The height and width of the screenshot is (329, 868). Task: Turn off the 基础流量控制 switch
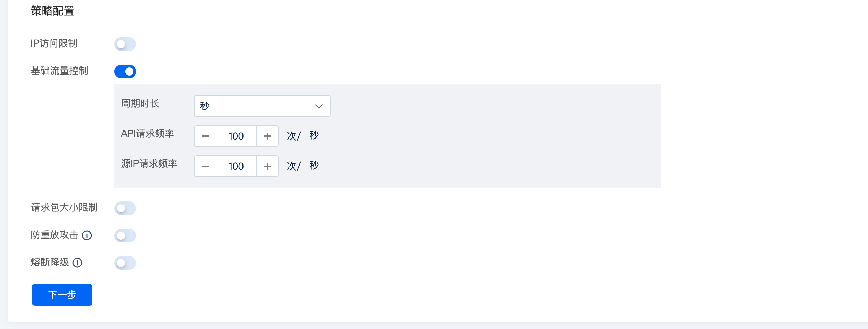(x=125, y=71)
